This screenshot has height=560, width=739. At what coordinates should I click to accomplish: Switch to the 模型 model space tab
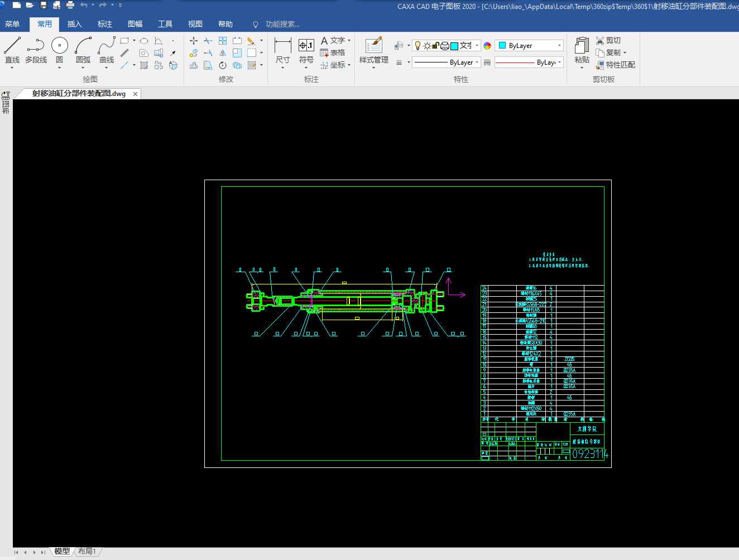pos(62,552)
